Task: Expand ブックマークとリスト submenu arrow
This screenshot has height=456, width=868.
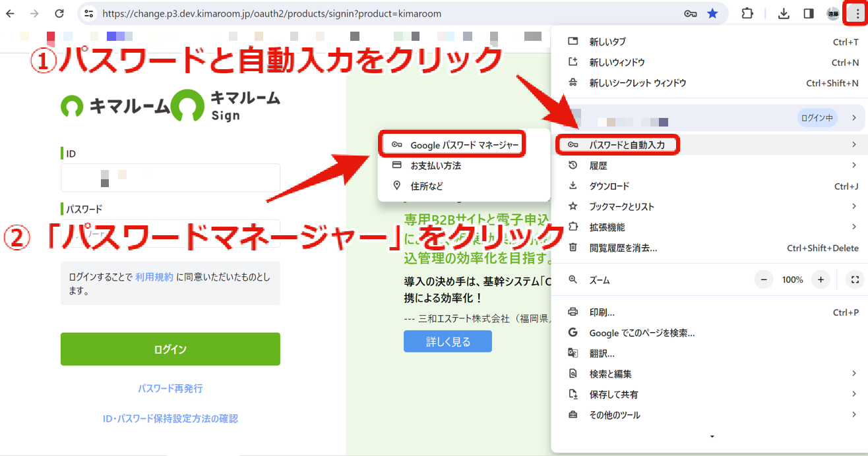Action: point(854,206)
